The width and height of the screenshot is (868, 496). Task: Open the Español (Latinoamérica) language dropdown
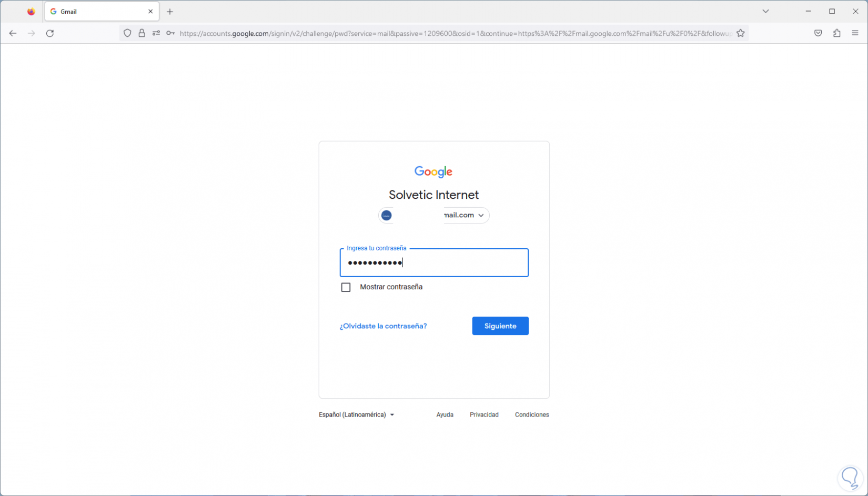coord(356,414)
